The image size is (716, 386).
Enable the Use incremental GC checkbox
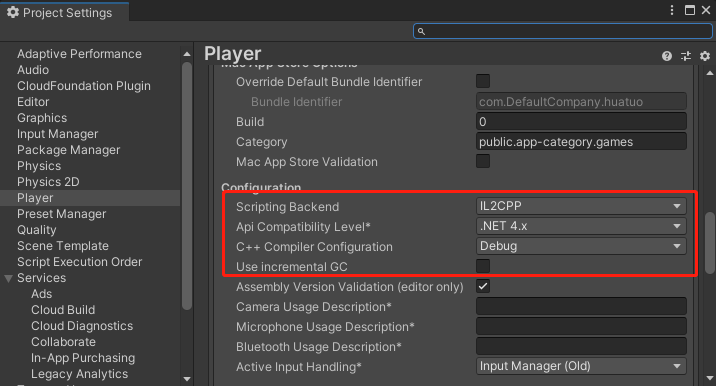pyautogui.click(x=483, y=266)
